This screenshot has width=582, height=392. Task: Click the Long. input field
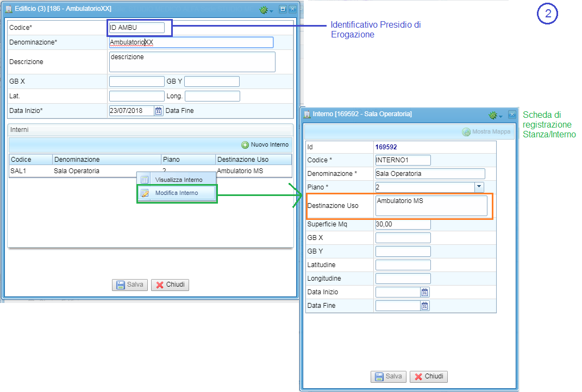click(x=212, y=96)
